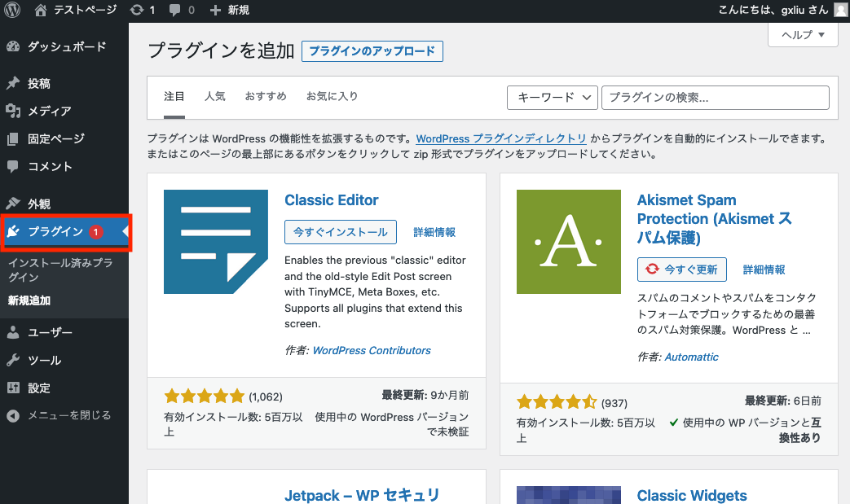Image resolution: width=850 pixels, height=504 pixels.
Task: Click the 投稿 pushpin icon
Action: tap(13, 83)
